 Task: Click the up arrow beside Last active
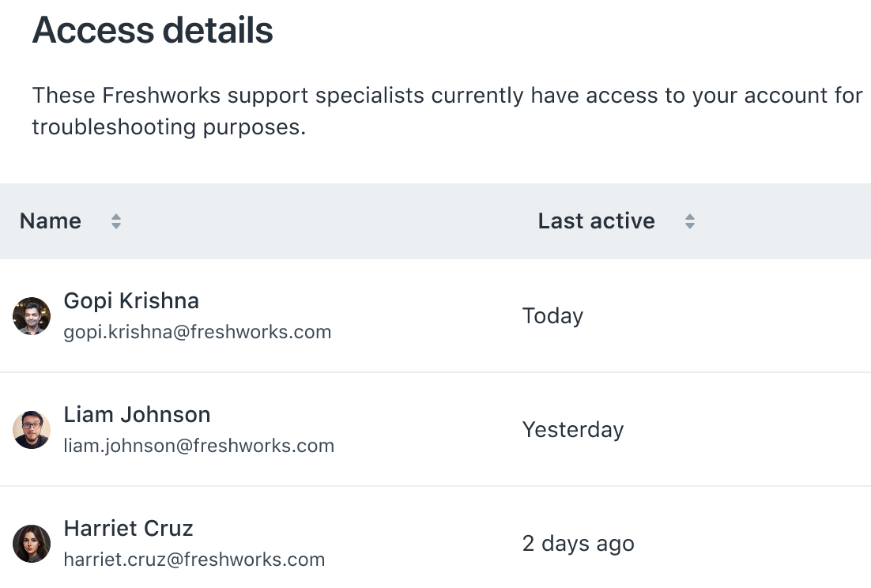[x=690, y=217]
